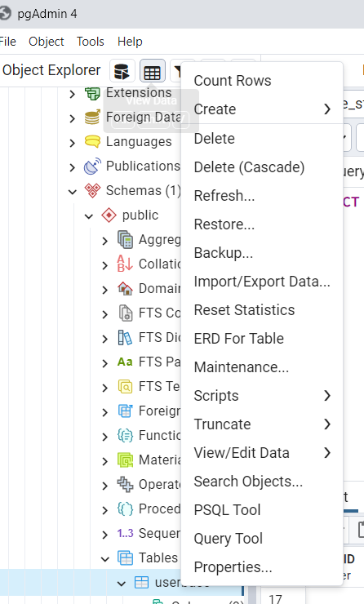Collapse the public schema node

(x=89, y=215)
